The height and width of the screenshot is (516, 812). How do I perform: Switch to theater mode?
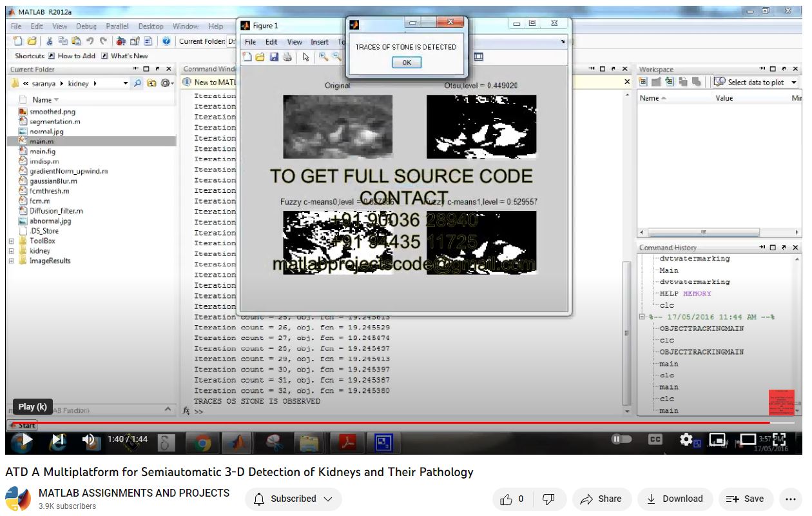tap(748, 440)
